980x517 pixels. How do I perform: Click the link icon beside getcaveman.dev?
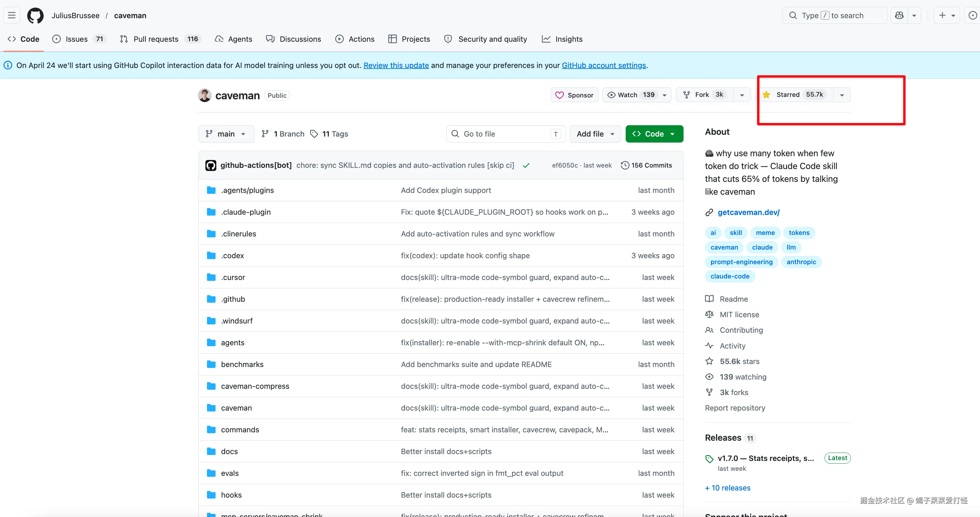709,213
